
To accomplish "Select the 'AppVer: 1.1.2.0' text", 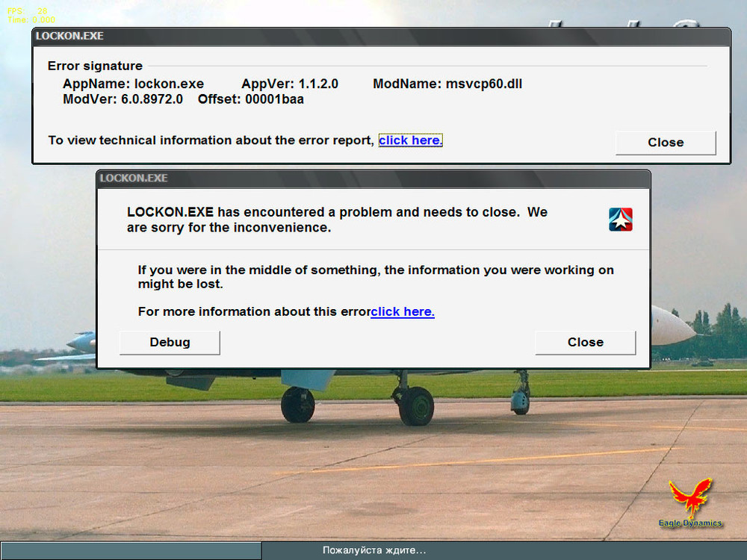I will (290, 84).
